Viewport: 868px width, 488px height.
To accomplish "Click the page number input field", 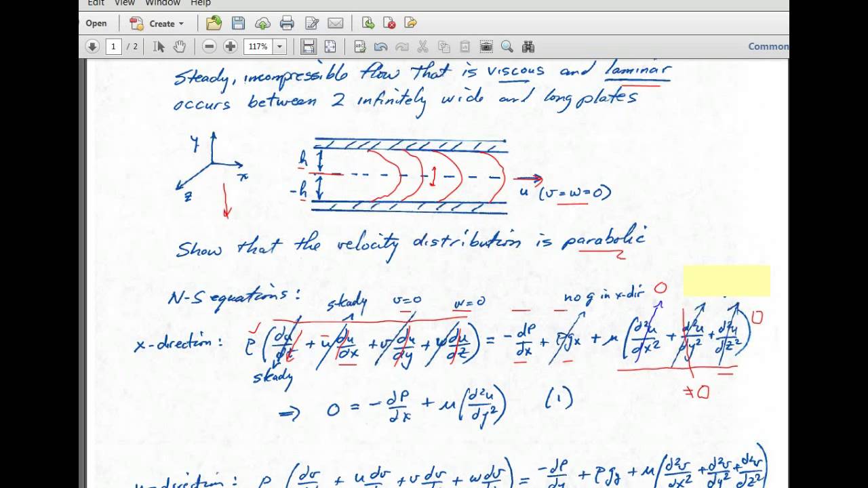I will (x=113, y=47).
